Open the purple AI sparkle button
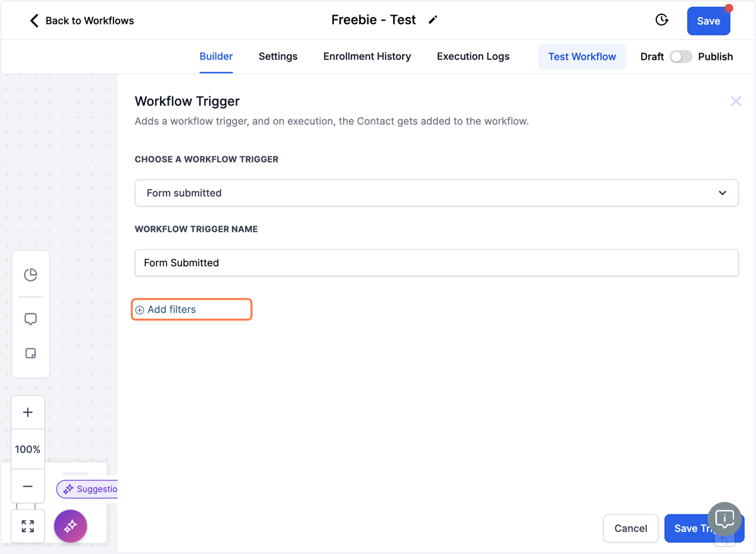 (71, 526)
